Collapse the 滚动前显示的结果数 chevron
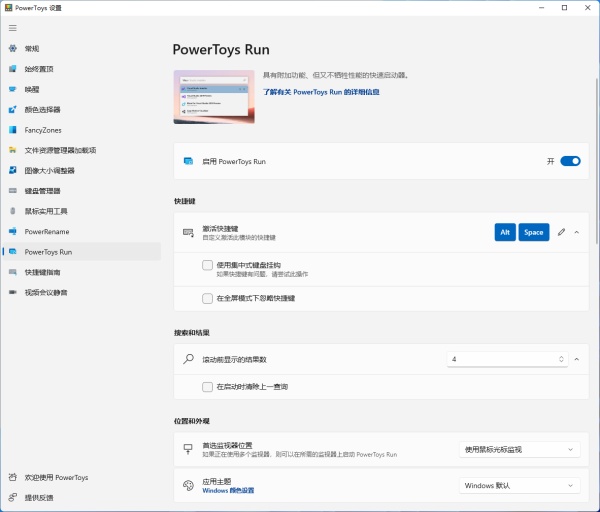The image size is (600, 512). (577, 359)
